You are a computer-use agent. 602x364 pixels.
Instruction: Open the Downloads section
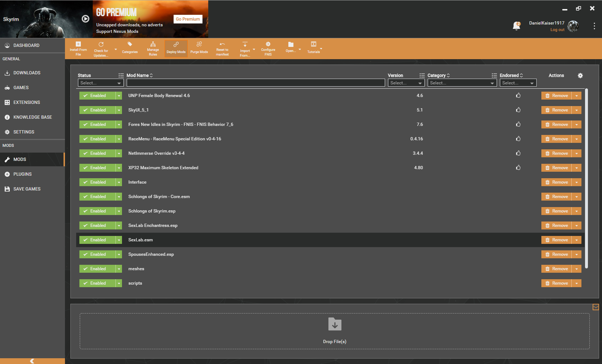click(x=26, y=73)
